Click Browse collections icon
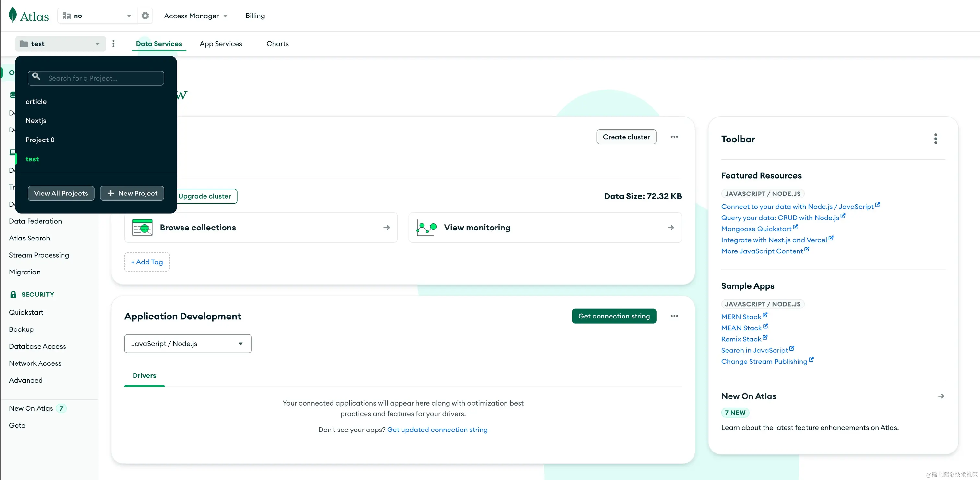Image resolution: width=980 pixels, height=480 pixels. (x=142, y=228)
